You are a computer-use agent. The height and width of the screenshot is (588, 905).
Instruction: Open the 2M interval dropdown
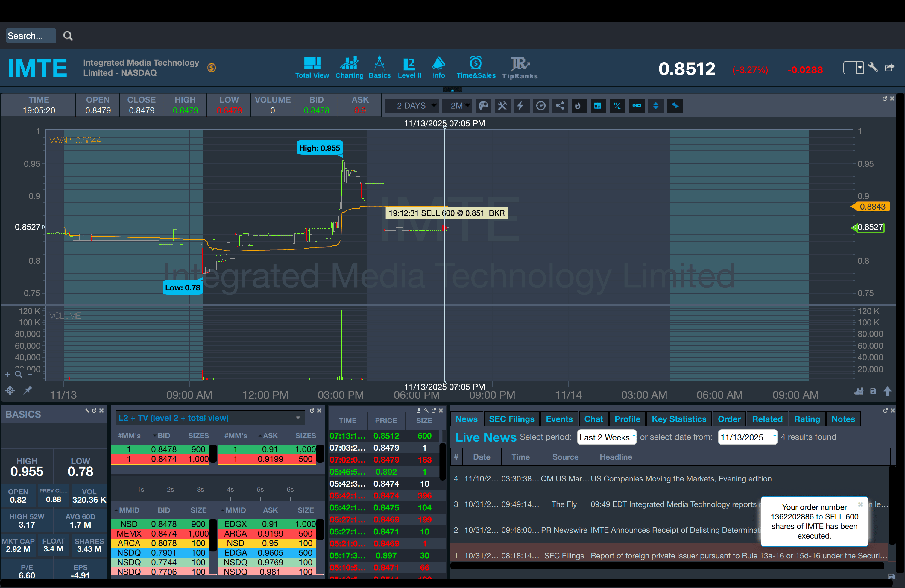[458, 106]
